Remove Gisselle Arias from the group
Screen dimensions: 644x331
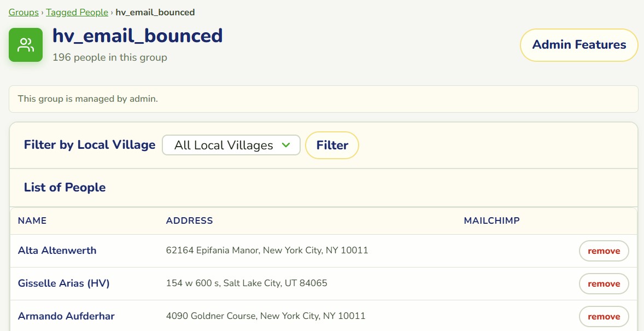tap(604, 284)
